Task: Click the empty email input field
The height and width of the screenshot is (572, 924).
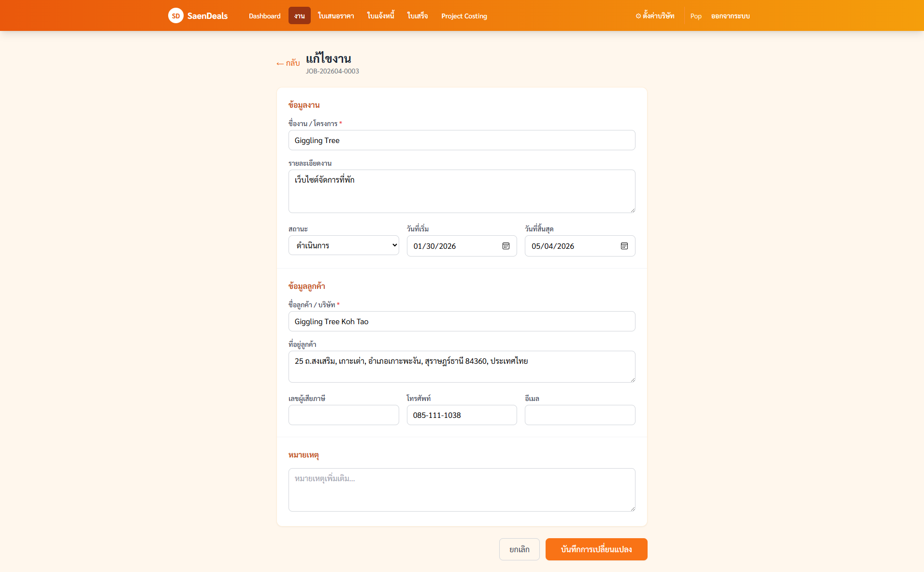Action: point(580,415)
